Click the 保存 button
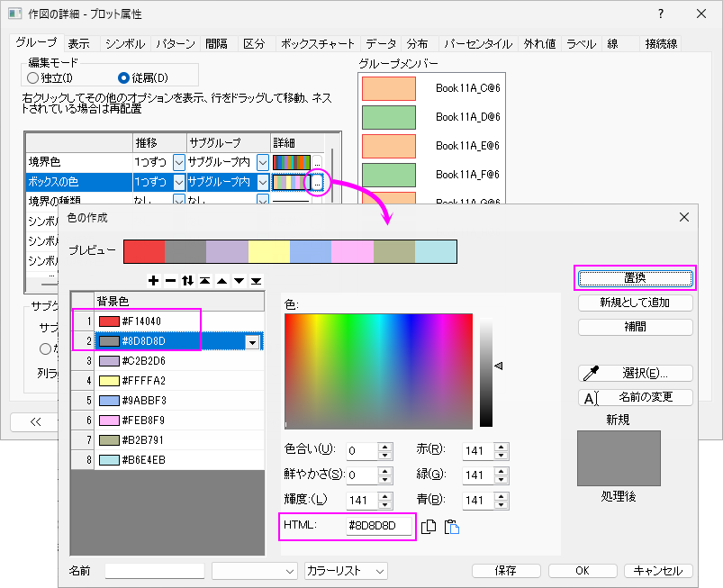This screenshot has height=588, width=723. (506, 571)
